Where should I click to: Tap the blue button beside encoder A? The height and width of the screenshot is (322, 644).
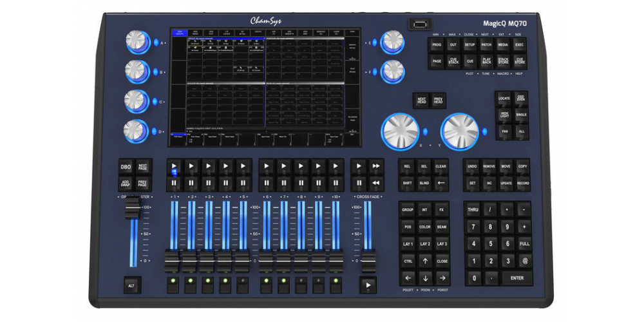coord(157,43)
